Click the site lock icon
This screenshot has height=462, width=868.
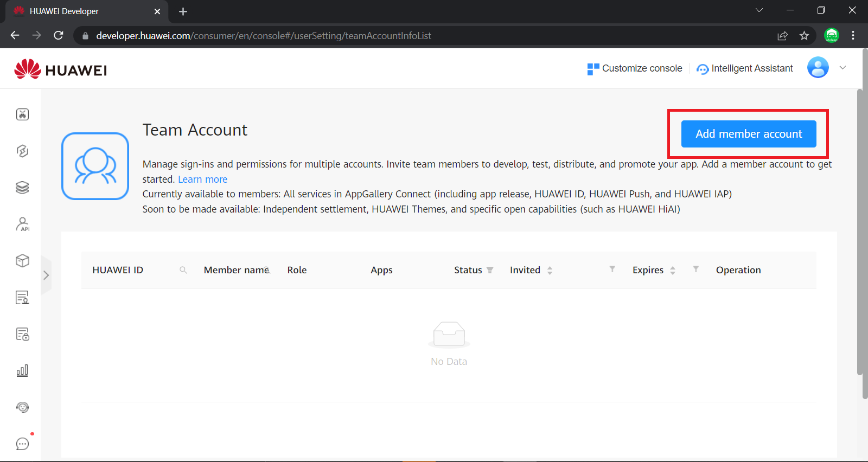pos(85,36)
